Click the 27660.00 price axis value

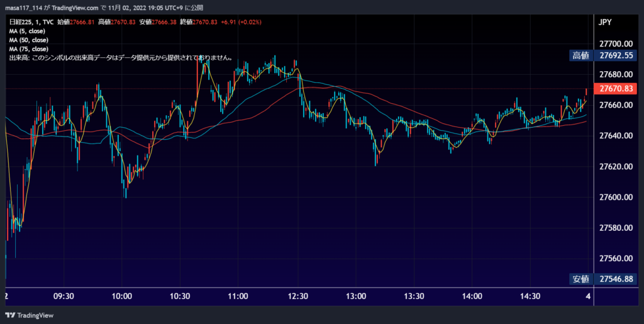tap(615, 105)
